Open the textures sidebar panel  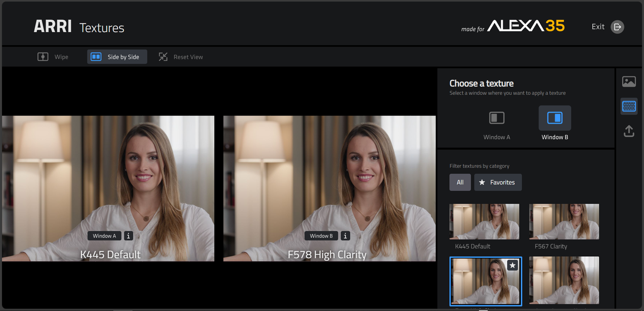coord(629,106)
